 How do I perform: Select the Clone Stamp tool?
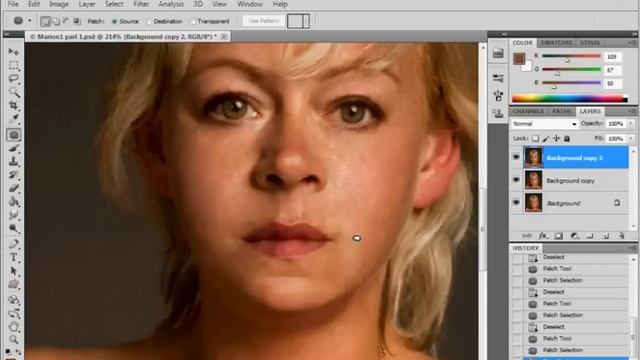(13, 162)
